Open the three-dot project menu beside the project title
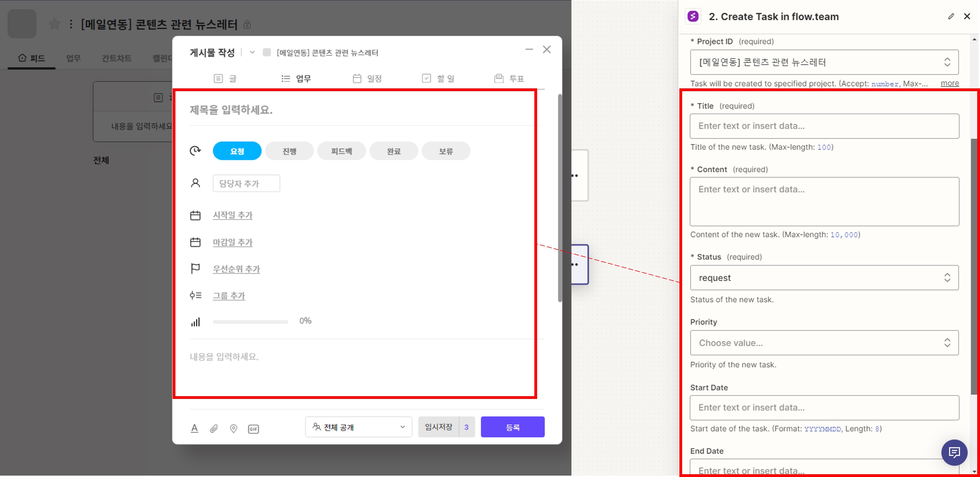 pyautogui.click(x=71, y=24)
